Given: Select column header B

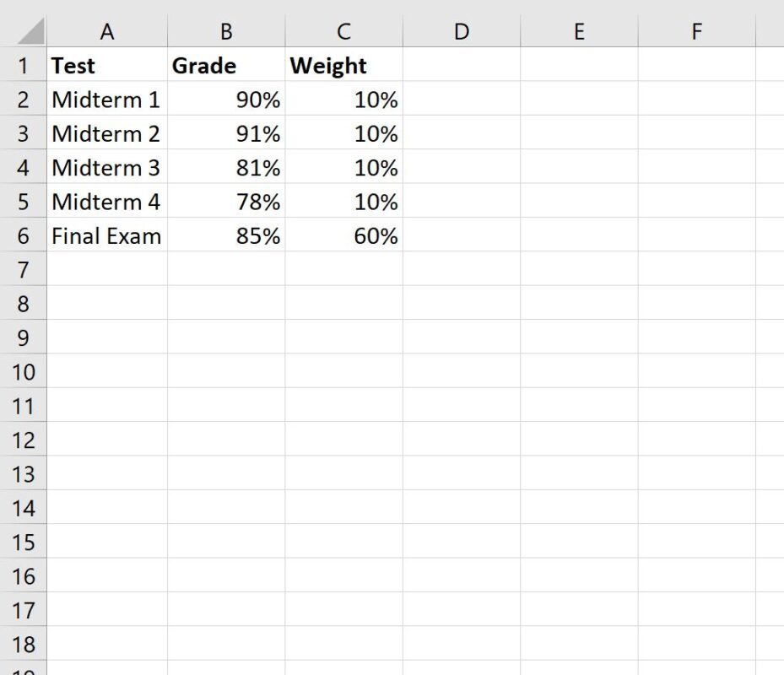Looking at the screenshot, I should (x=225, y=31).
